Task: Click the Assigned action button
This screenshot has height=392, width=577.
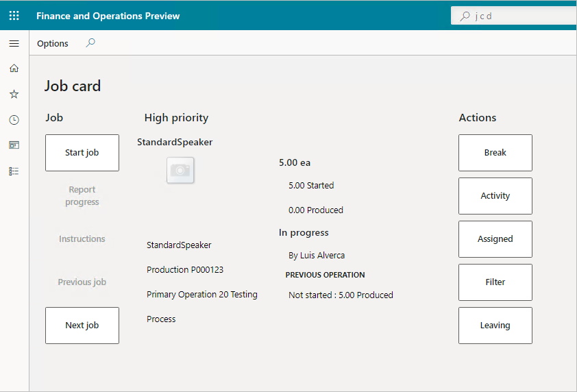Action: click(x=495, y=239)
